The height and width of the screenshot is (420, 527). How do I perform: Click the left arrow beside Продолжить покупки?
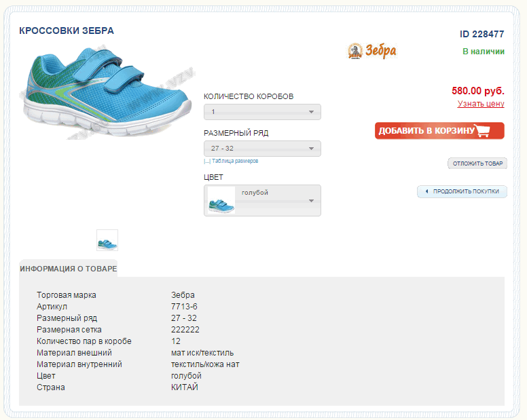click(x=426, y=192)
